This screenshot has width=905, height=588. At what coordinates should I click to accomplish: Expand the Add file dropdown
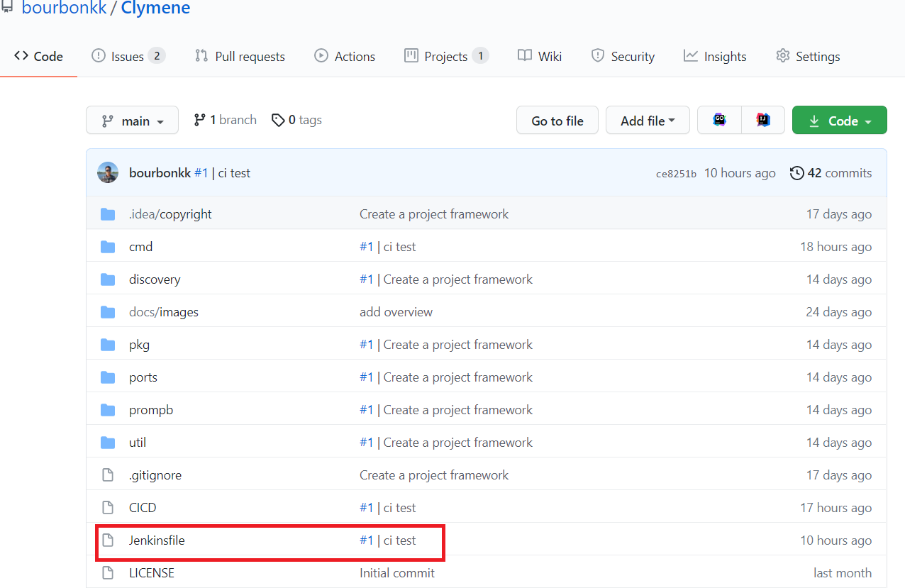pyautogui.click(x=648, y=121)
